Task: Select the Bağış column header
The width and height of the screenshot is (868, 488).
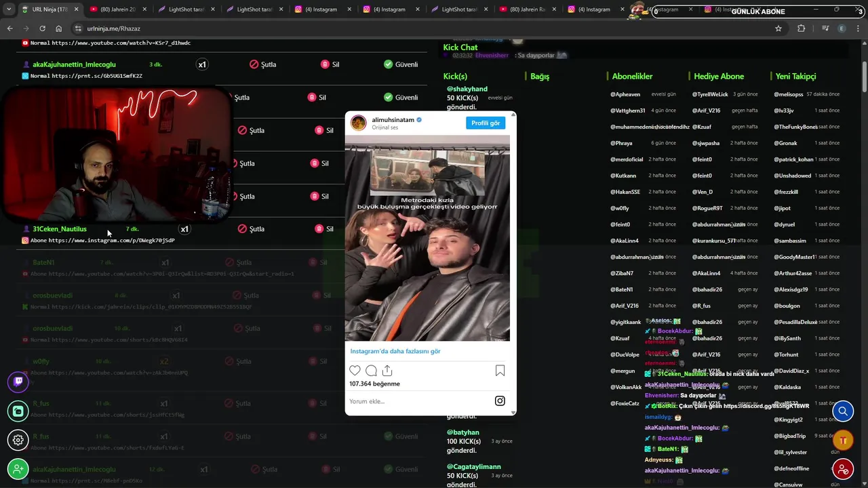Action: [540, 77]
